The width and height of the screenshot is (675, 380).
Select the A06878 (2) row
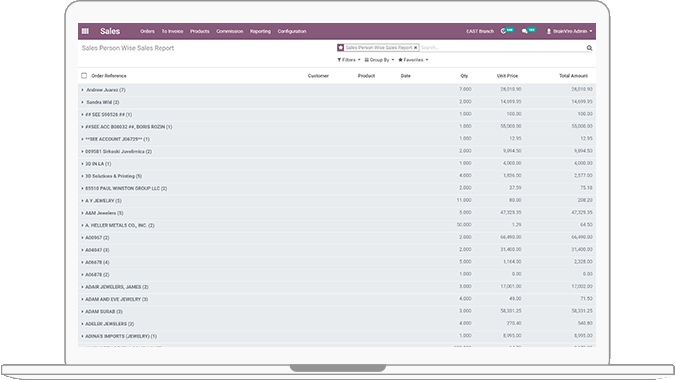point(337,275)
